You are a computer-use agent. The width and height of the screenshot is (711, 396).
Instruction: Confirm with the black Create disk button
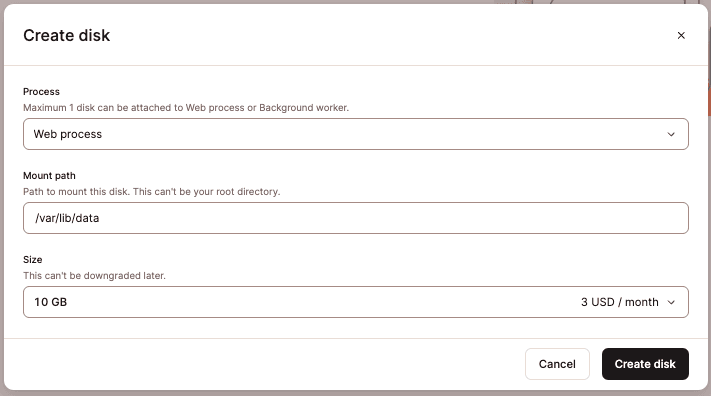point(645,364)
